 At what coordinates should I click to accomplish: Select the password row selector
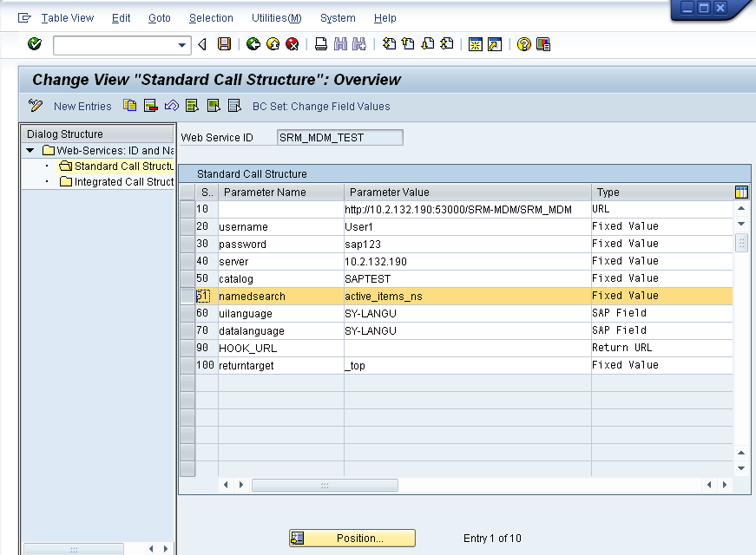coord(187,245)
